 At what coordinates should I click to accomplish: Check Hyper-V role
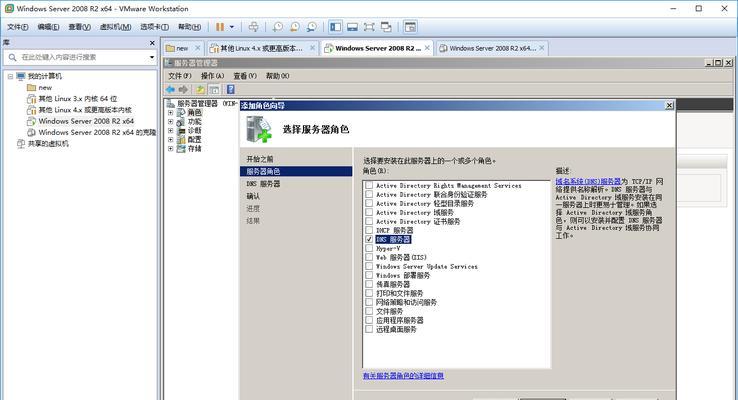[369, 248]
